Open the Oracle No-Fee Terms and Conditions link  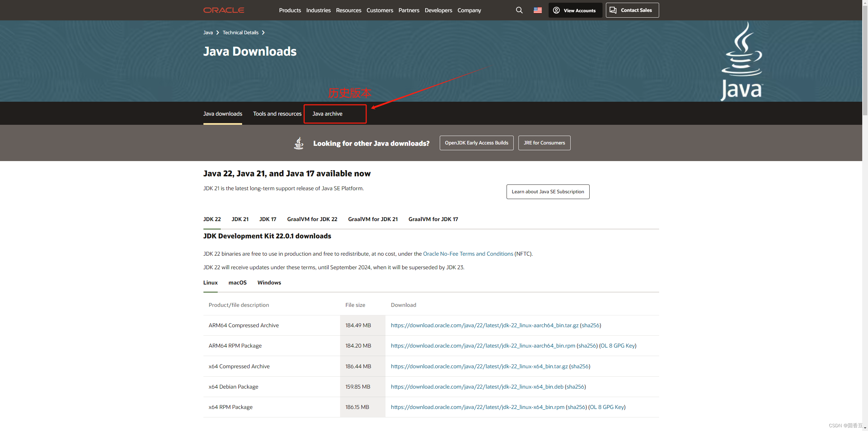pyautogui.click(x=468, y=254)
